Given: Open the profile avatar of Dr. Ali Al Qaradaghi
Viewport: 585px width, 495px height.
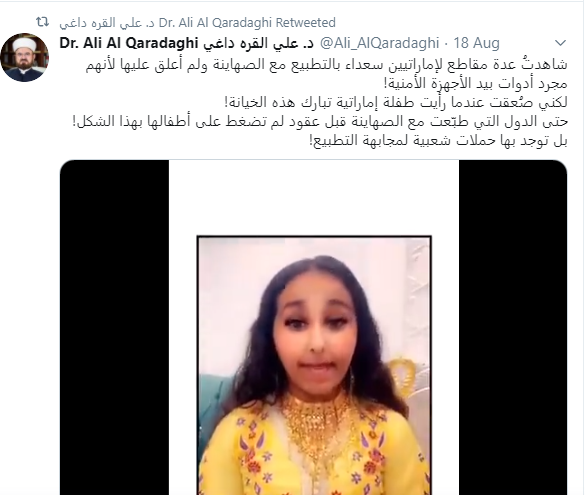Looking at the screenshot, I should (25, 57).
